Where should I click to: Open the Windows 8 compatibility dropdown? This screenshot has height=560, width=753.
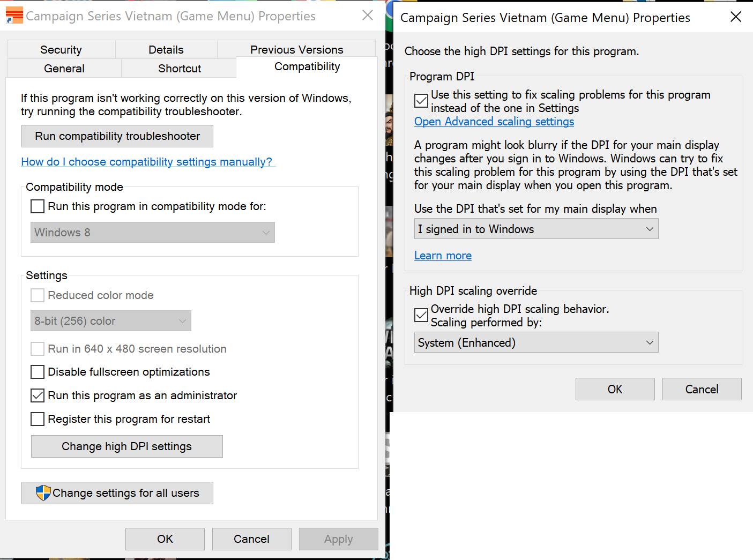(x=153, y=233)
